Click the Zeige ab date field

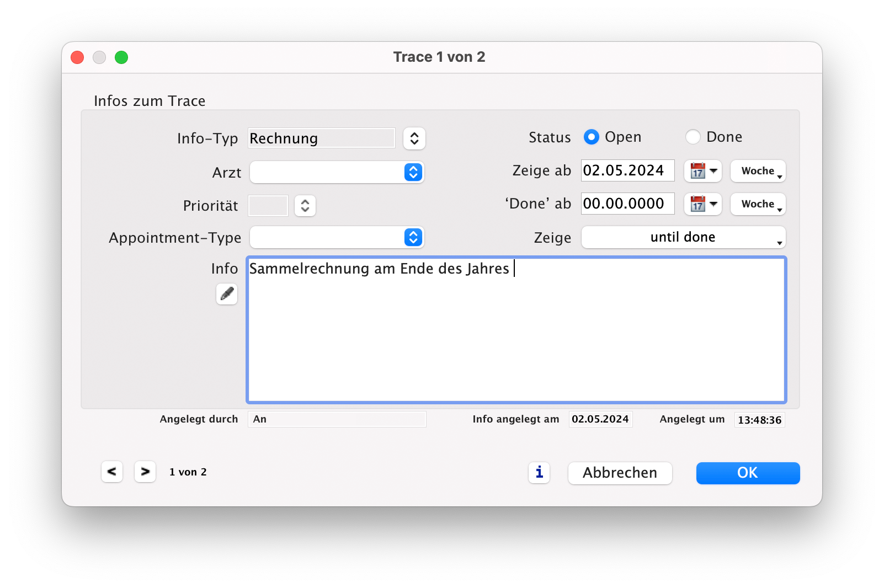point(627,170)
